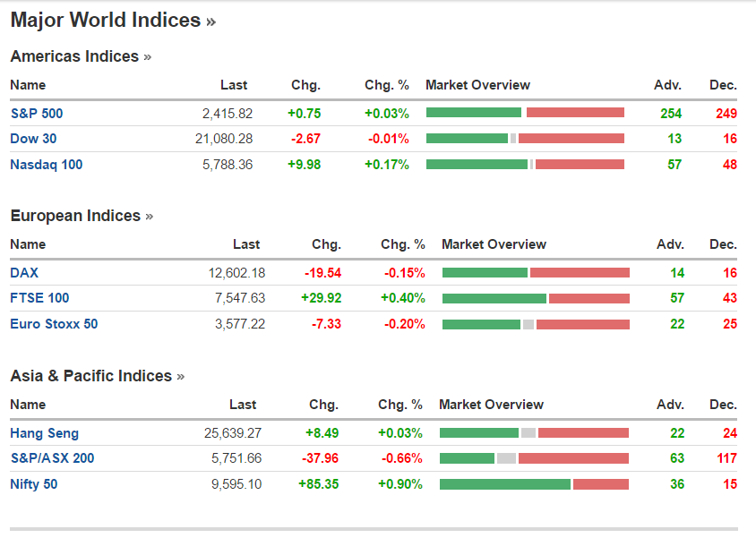The width and height of the screenshot is (756, 555).
Task: Click the Euro Stoxx 50 link
Action: coord(54,324)
